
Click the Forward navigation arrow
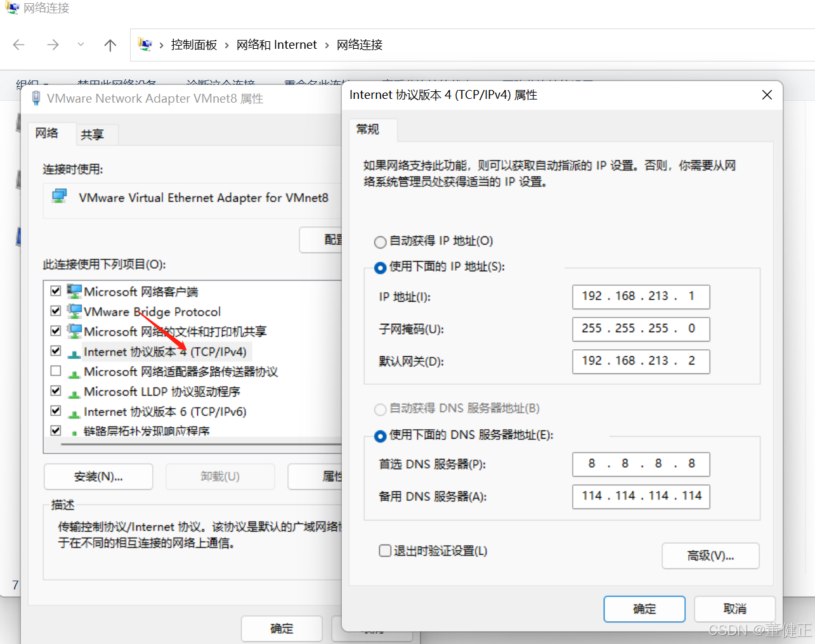[x=53, y=45]
